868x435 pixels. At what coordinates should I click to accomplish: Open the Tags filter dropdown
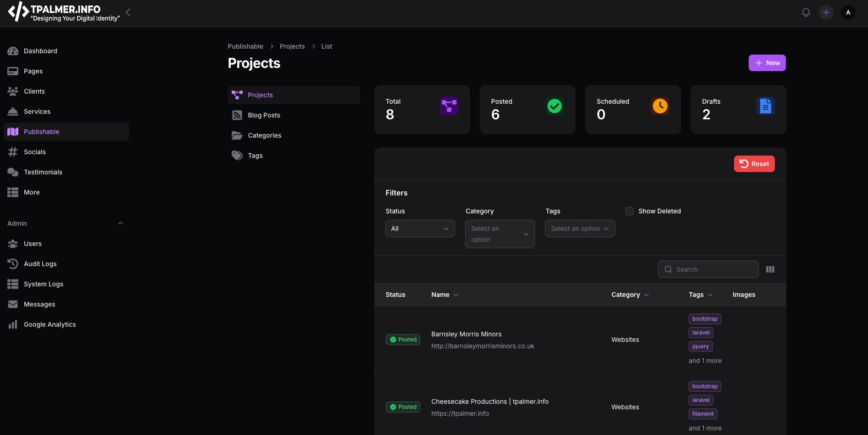[579, 229]
